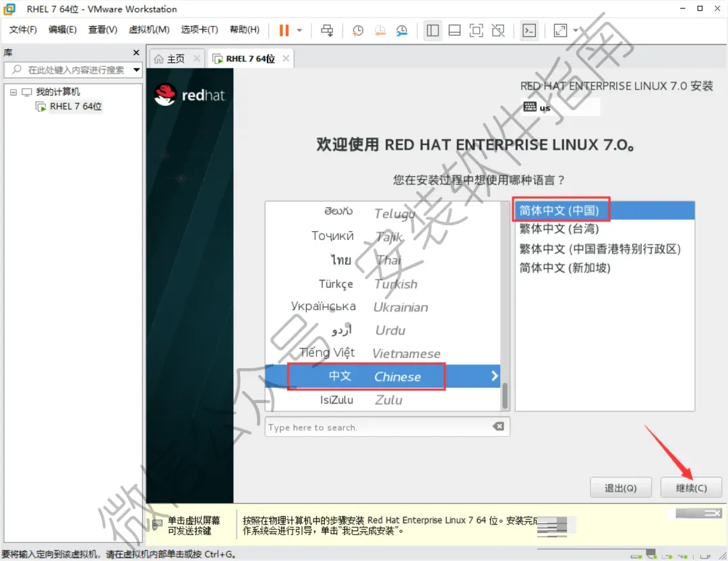
Task: Close the RHEL 7 64位 tab
Action: [x=286, y=59]
